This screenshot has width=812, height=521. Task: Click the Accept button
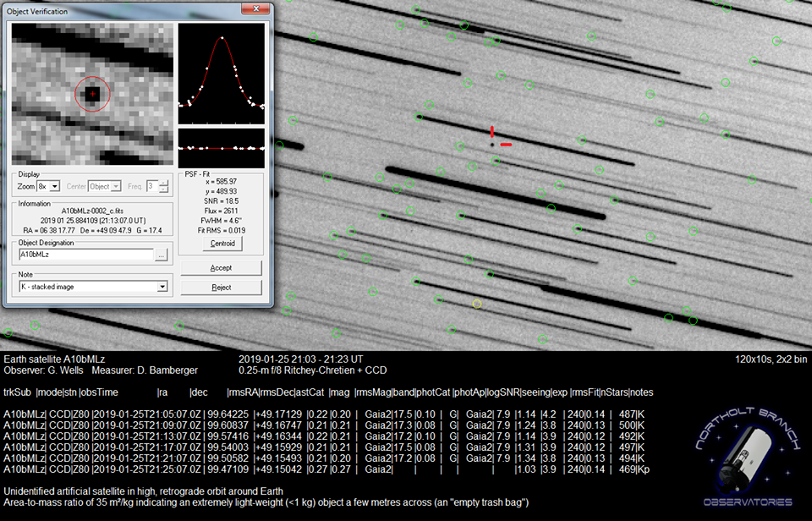[222, 268]
